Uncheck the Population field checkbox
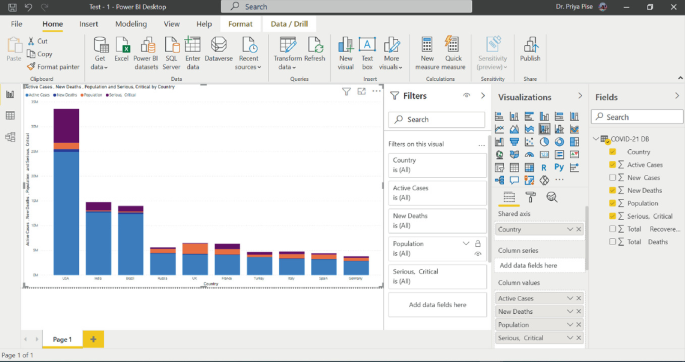 (x=612, y=203)
